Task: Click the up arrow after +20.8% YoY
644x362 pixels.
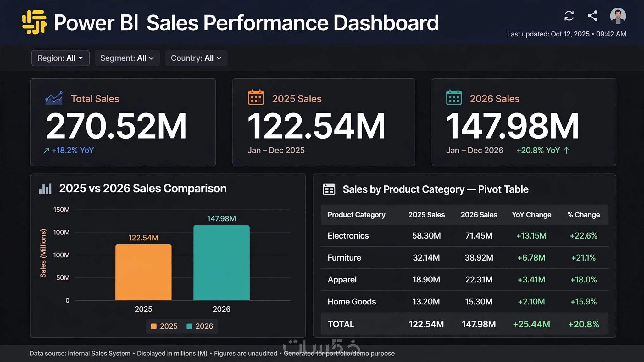Action: point(566,151)
